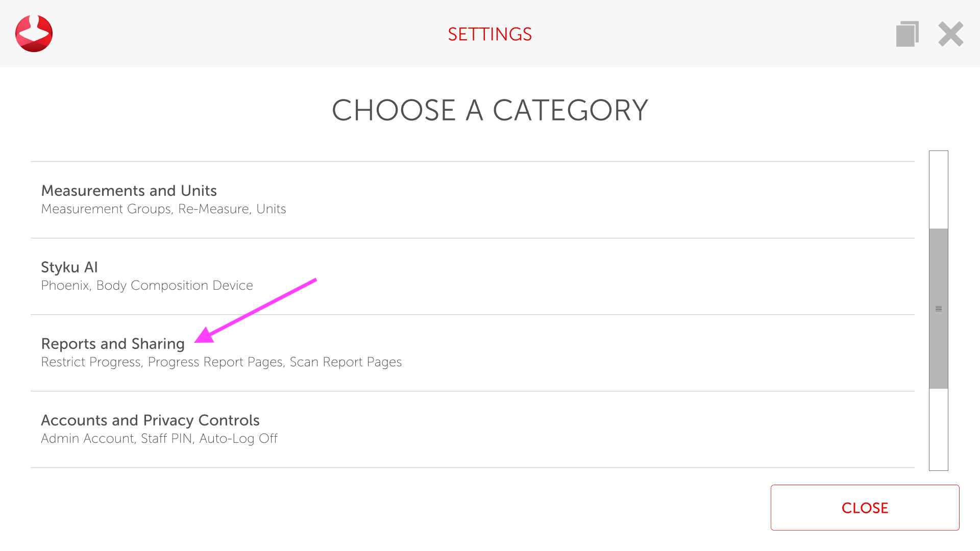
Task: Click the scrollbar grip lines icon
Action: click(938, 309)
